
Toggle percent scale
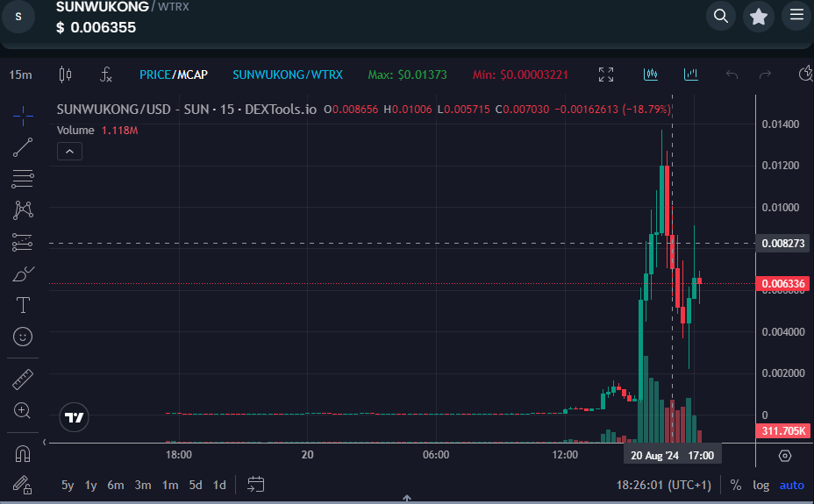point(736,486)
